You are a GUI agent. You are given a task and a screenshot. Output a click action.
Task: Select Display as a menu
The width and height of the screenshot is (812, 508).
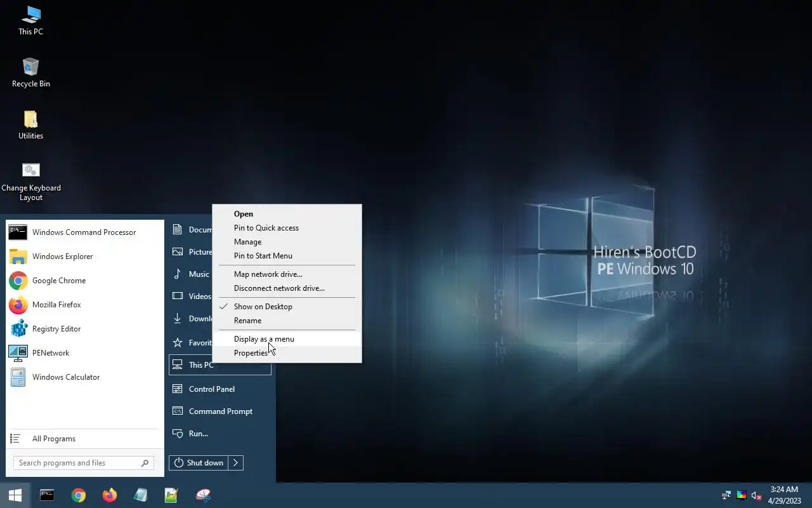[287, 339]
